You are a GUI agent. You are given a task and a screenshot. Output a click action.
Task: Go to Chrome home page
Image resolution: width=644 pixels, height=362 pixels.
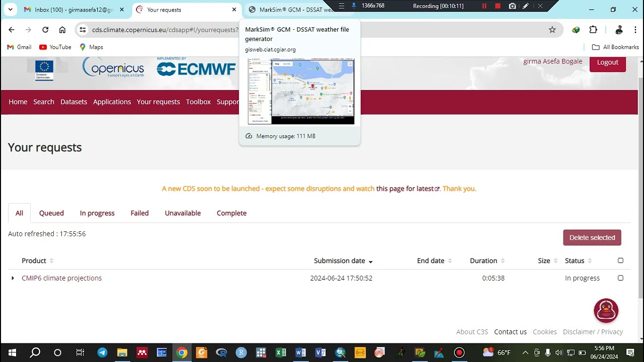tap(62, 30)
